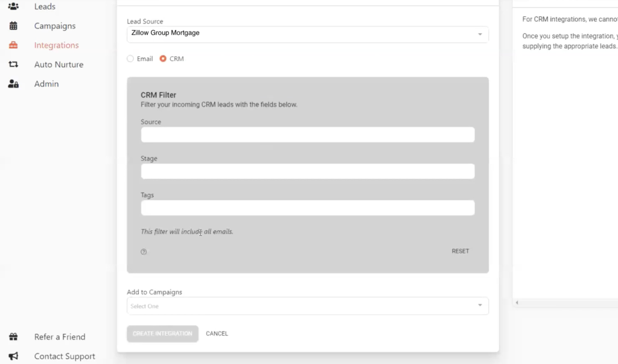Open the Auto Nurture sidebar item
This screenshot has height=364, width=618.
[x=59, y=64]
